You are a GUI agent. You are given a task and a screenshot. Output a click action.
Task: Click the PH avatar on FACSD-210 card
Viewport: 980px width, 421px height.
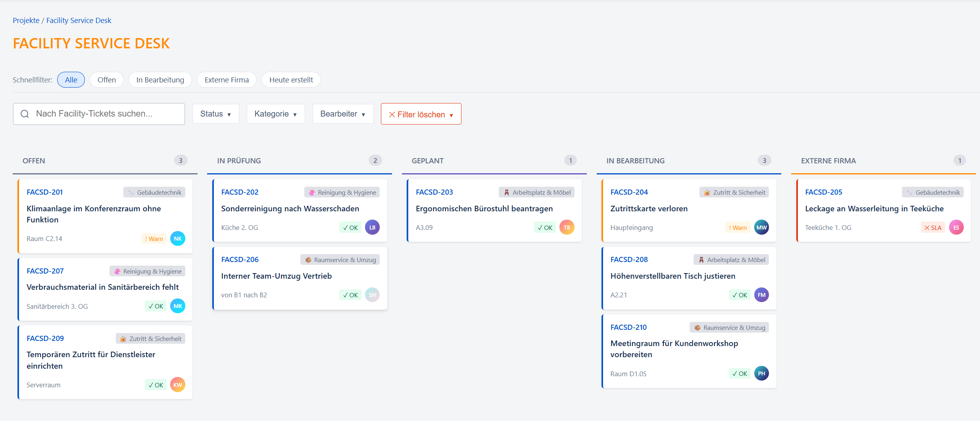point(761,373)
